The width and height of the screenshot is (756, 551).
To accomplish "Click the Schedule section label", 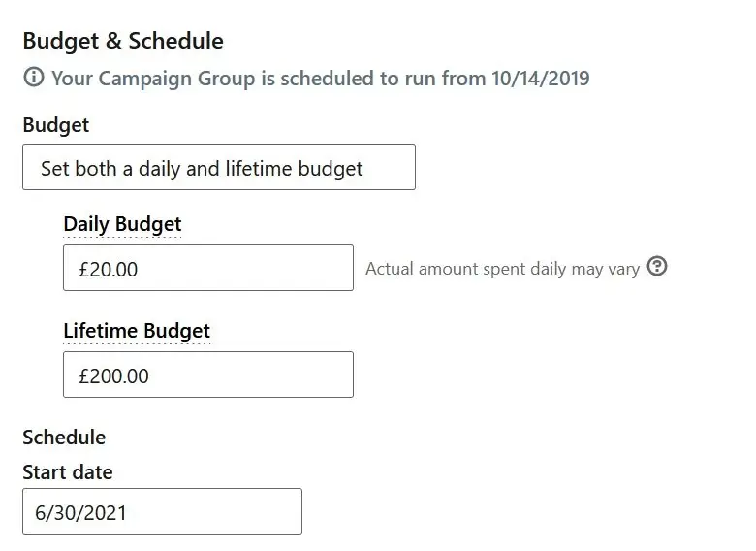I will coord(64,438).
